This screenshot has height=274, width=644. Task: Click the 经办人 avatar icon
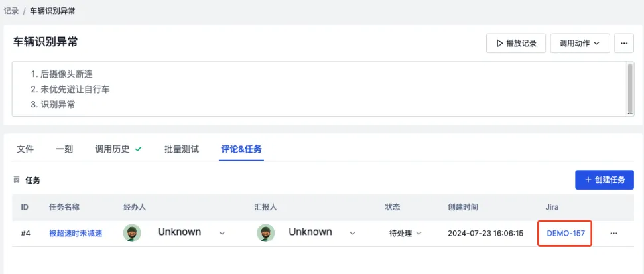[x=132, y=233]
